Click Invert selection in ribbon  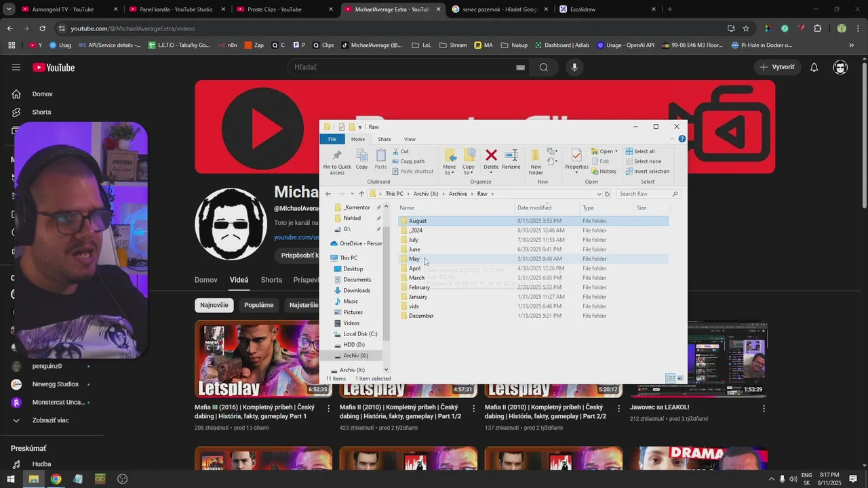(x=647, y=171)
